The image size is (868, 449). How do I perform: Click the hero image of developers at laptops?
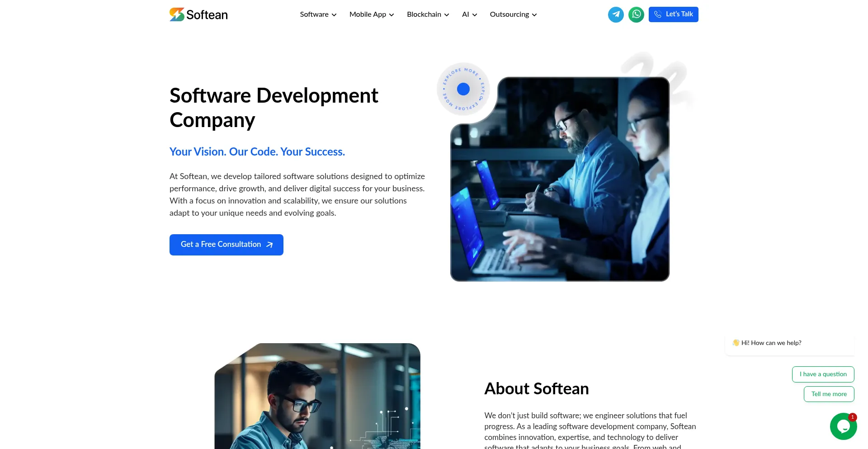pyautogui.click(x=560, y=179)
